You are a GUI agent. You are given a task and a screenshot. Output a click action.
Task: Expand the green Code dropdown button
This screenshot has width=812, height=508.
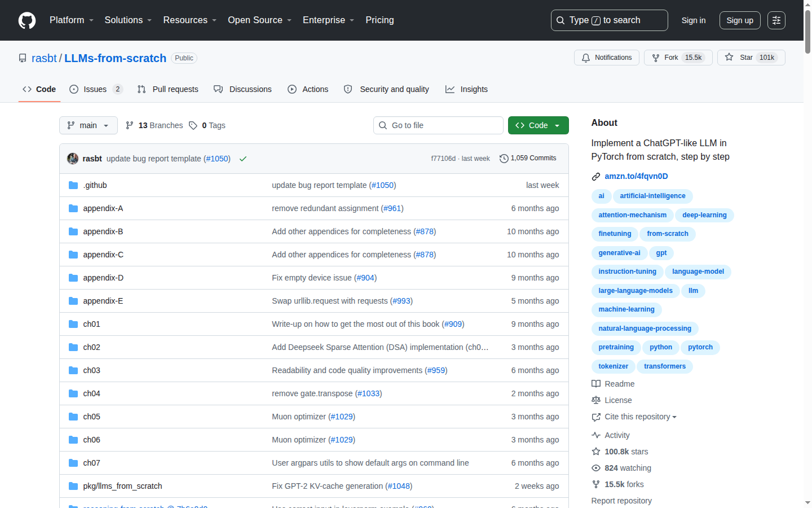tap(539, 125)
